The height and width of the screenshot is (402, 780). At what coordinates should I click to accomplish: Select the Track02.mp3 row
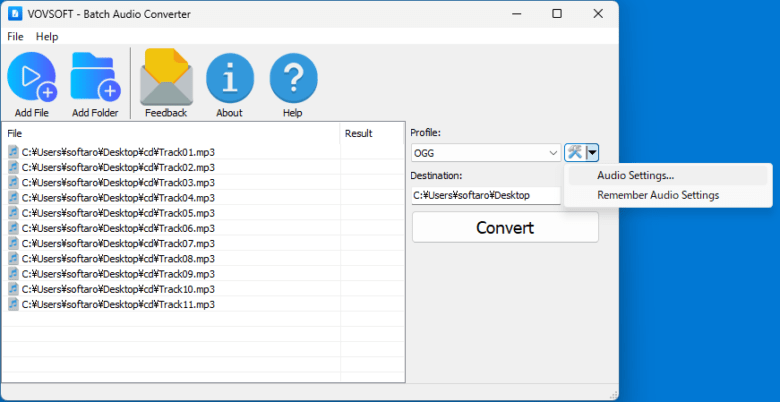click(202, 167)
